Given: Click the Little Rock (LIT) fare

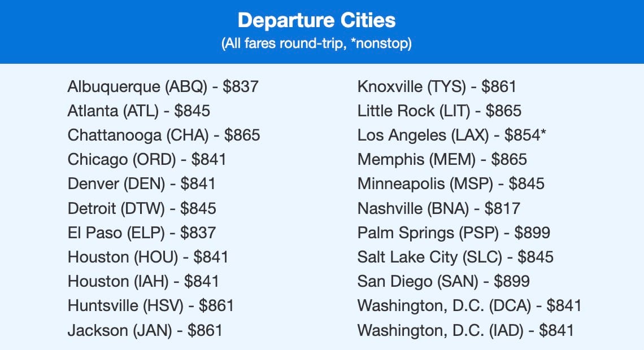Looking at the screenshot, I should (x=440, y=111).
